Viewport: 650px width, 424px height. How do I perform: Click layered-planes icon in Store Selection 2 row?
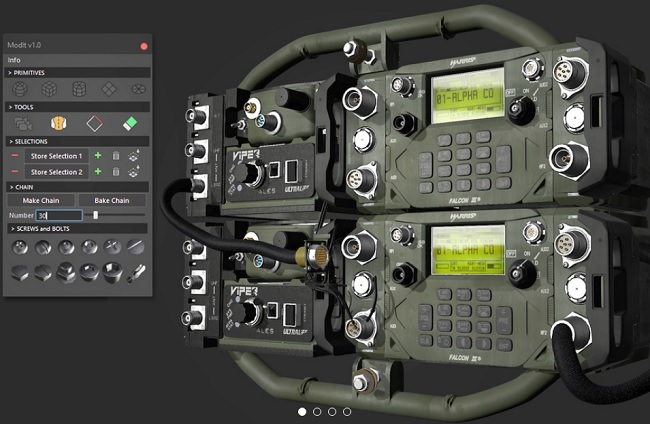134,172
